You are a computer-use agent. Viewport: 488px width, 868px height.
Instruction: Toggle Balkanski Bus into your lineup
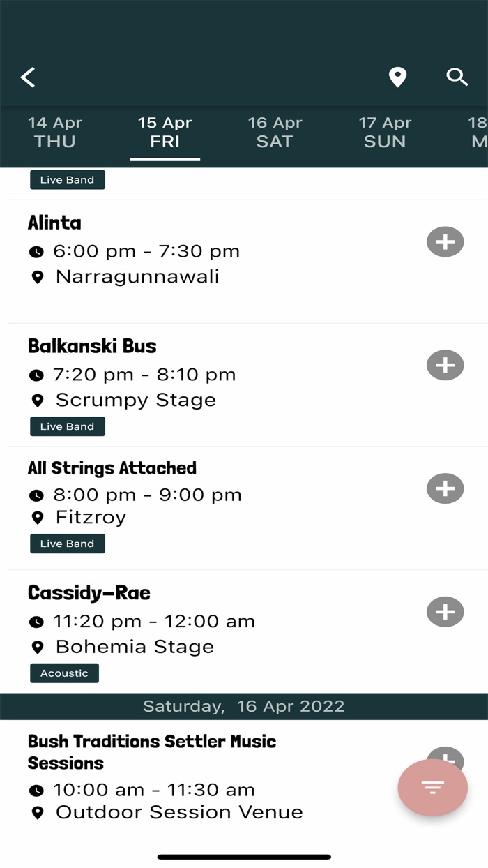(x=445, y=365)
